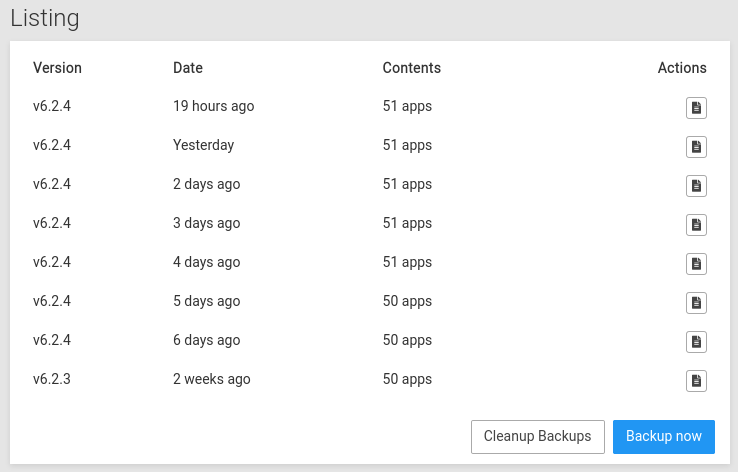
Task: Click the Actions column header
Action: [681, 68]
